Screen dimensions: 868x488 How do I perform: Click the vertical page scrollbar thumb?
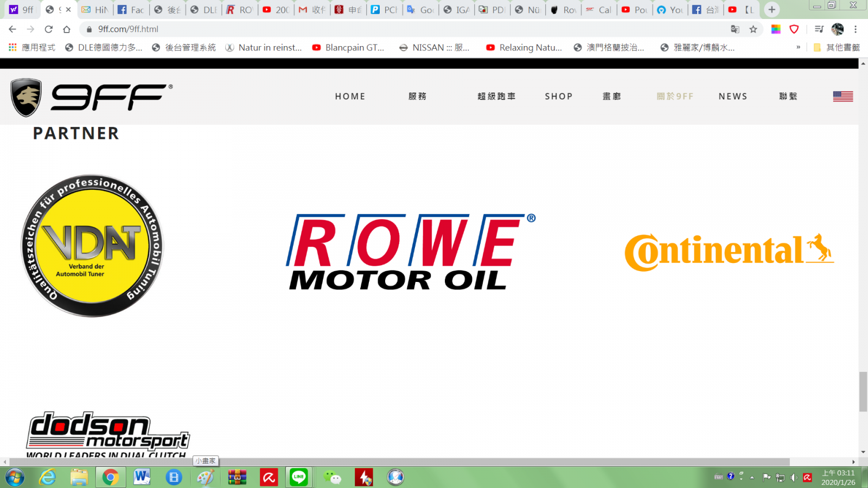(863, 391)
